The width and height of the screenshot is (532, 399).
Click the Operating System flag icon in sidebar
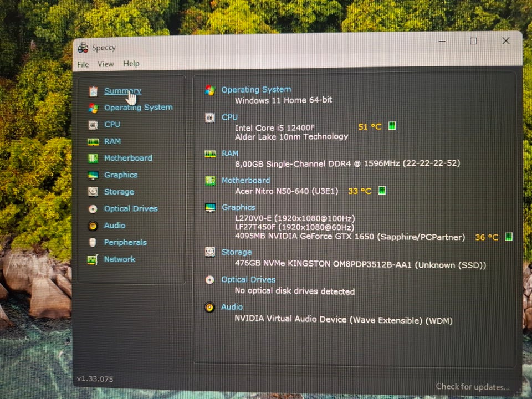pyautogui.click(x=93, y=108)
